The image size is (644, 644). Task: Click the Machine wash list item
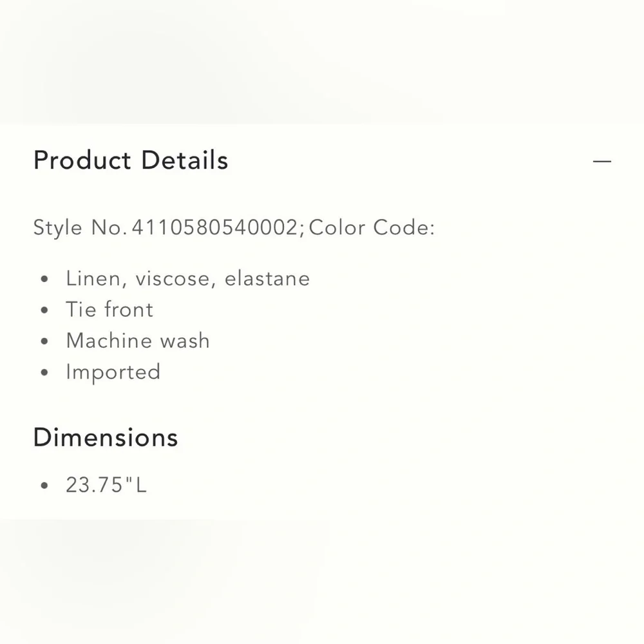138,341
